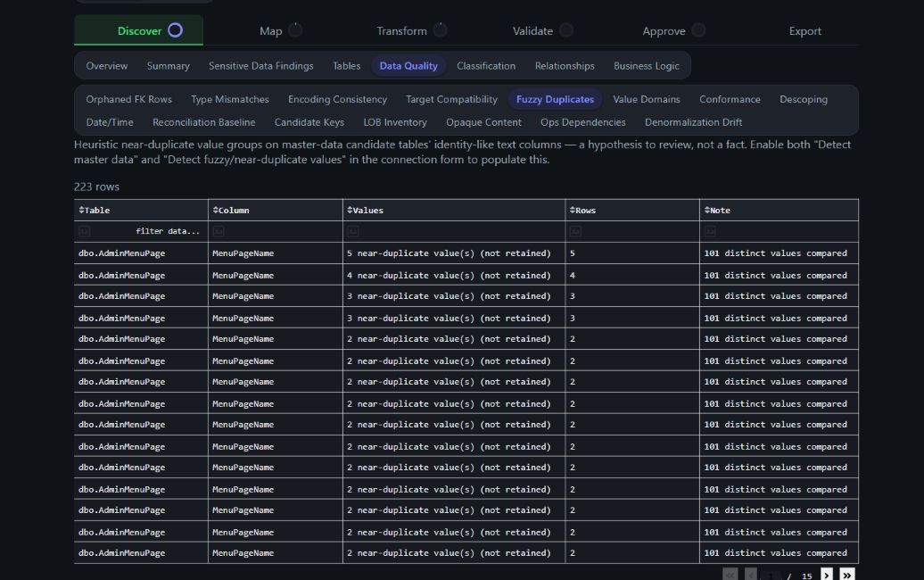
Task: Show Type Mismatches report
Action: (230, 99)
